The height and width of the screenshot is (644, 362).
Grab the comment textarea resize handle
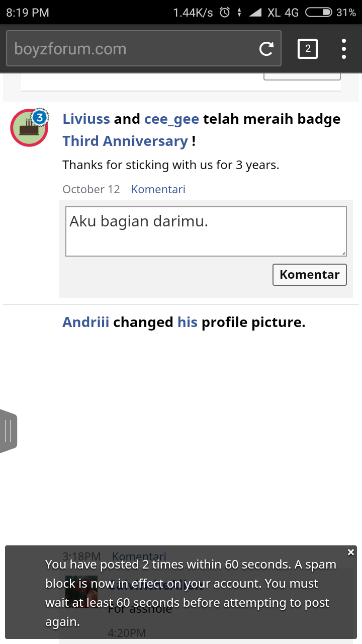[x=343, y=253]
